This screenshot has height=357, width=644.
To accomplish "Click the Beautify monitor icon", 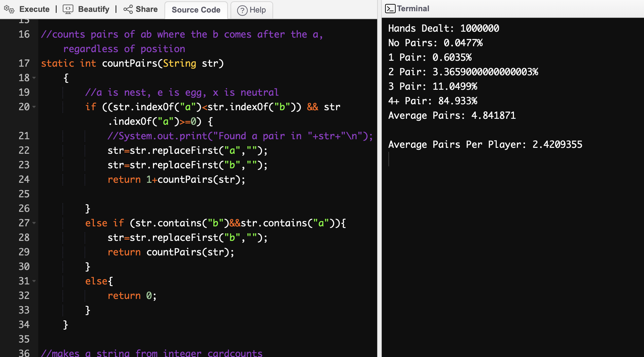I will point(68,9).
